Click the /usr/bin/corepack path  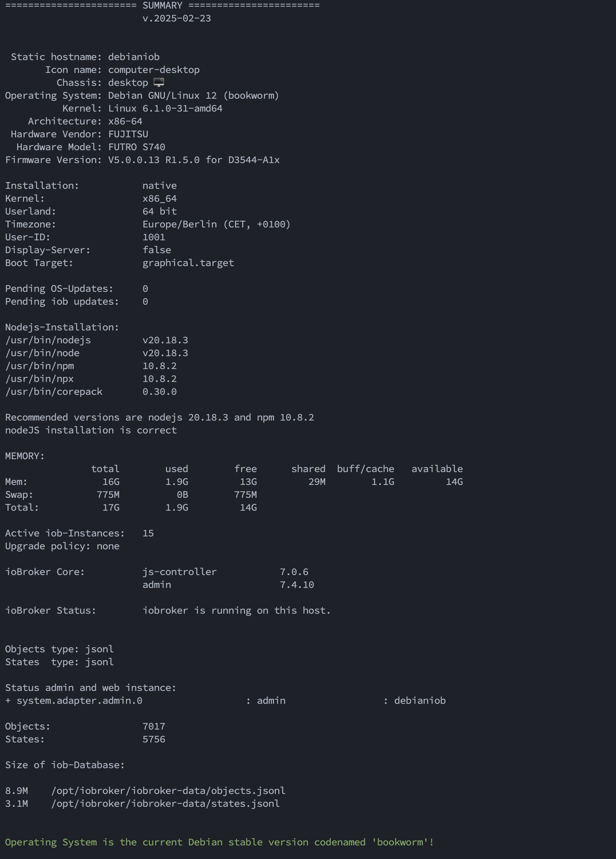pyautogui.click(x=54, y=392)
